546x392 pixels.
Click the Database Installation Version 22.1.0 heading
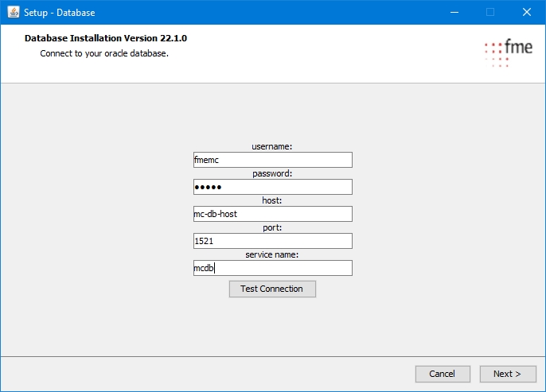tap(106, 38)
